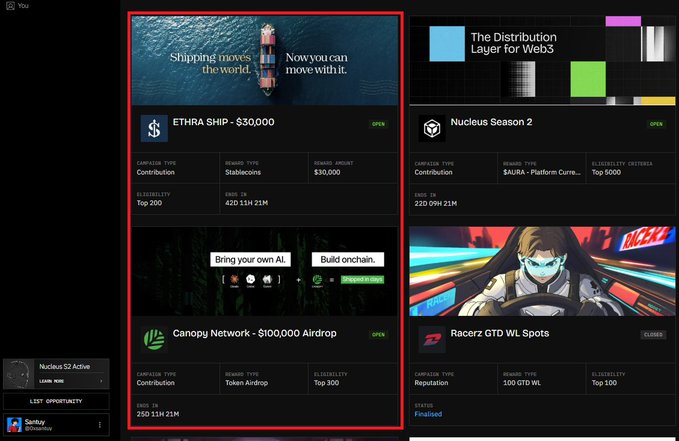The image size is (679, 441).
Task: Open the Santuy avatar picture
Action: [14, 425]
